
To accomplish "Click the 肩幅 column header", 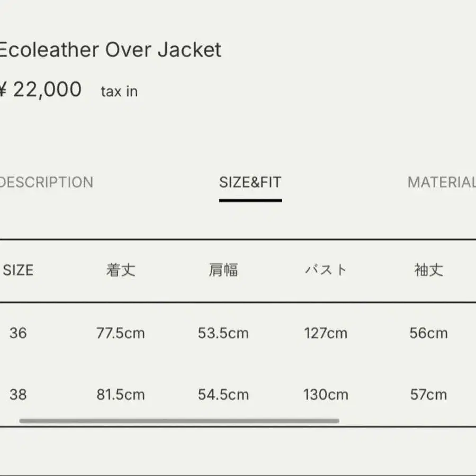I will coord(223,271).
